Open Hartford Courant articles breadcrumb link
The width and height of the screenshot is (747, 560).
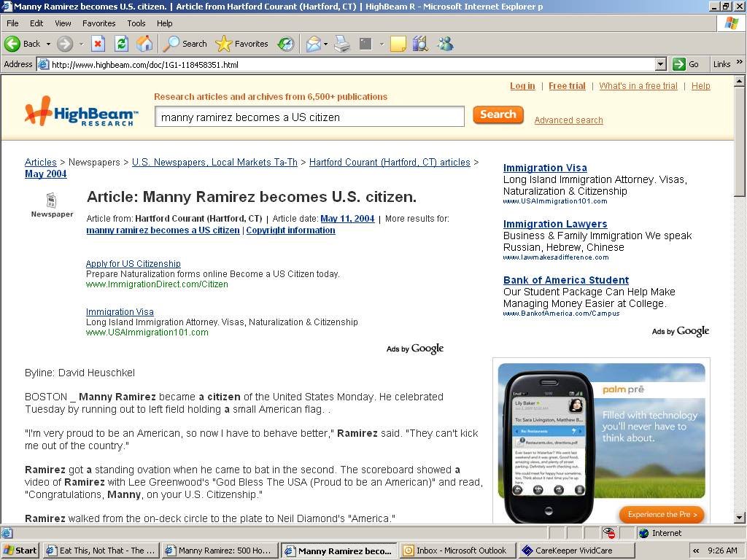[x=390, y=162]
